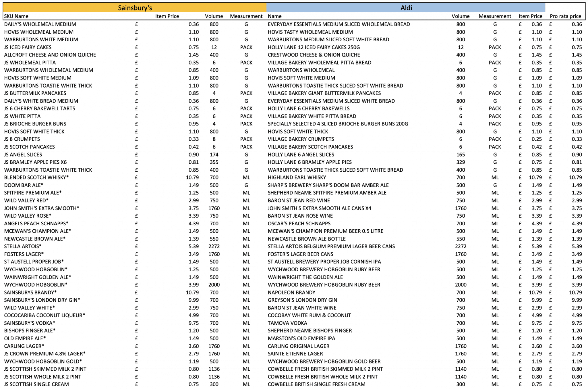Select cell WARBURTONS WHITE MEDIUM

41,40
